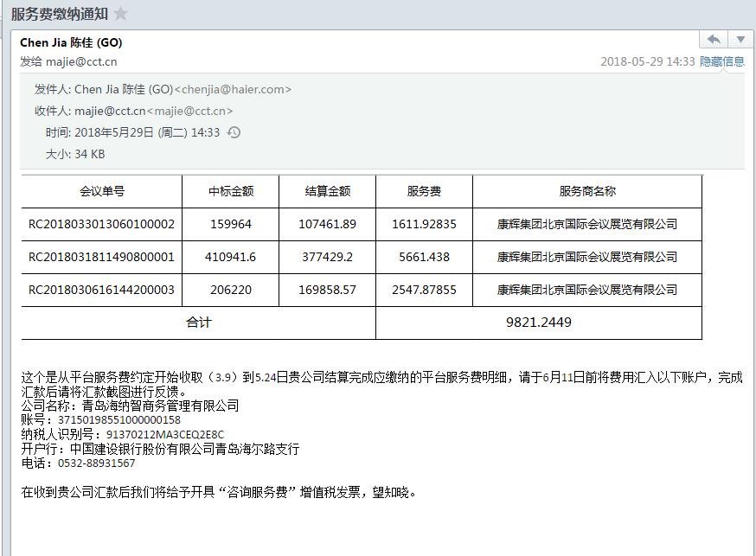Click 隐藏信息 to hide header details
This screenshot has height=556, width=756.
[x=721, y=61]
